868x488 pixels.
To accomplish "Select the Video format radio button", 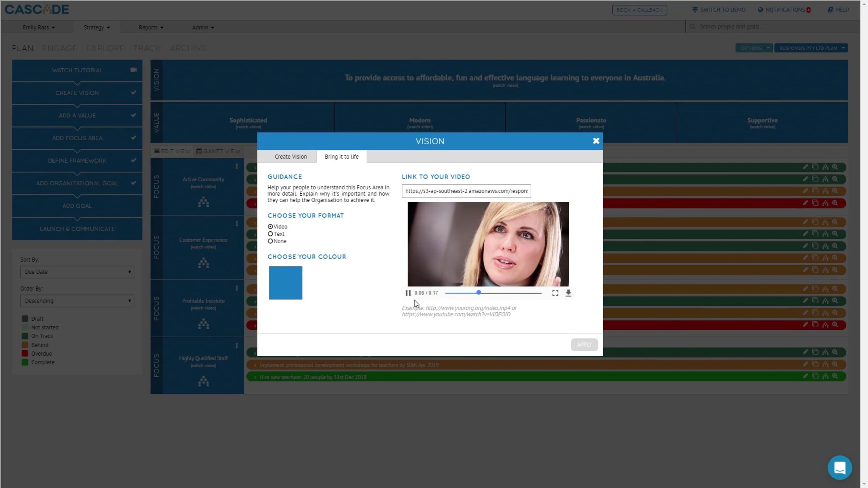I will point(270,227).
